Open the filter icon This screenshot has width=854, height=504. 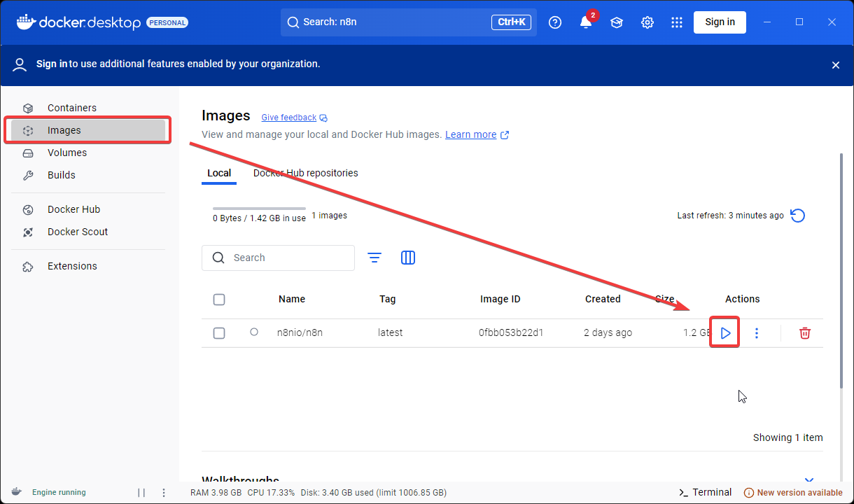(x=374, y=258)
